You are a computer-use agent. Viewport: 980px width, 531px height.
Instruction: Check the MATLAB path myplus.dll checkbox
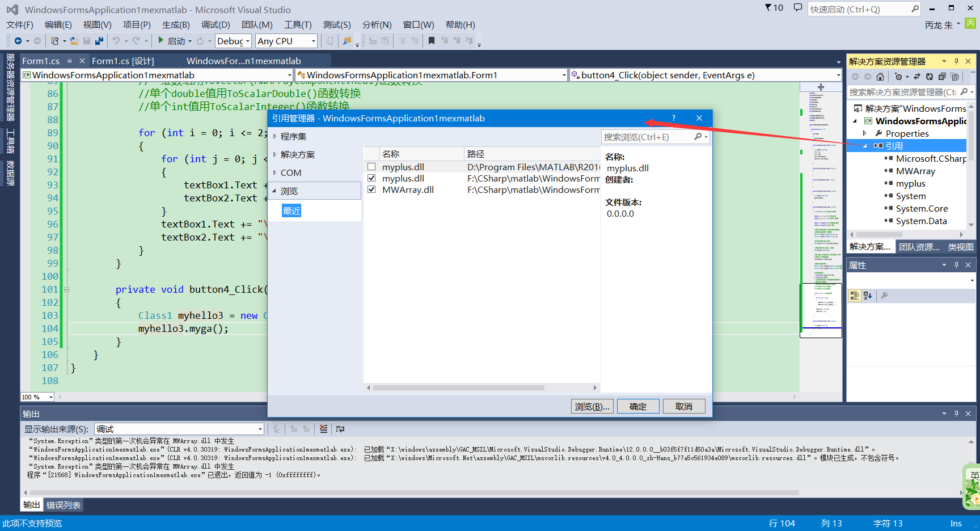tap(371, 167)
